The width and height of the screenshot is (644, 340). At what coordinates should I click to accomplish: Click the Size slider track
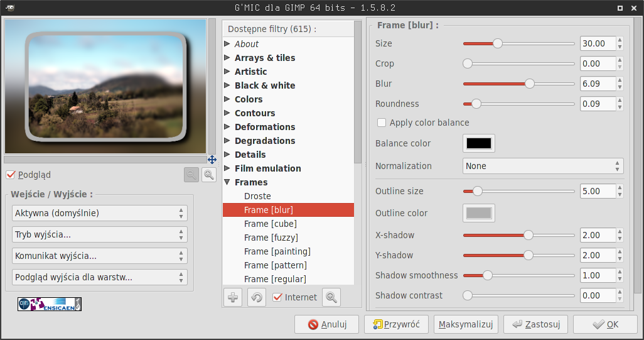tap(518, 43)
